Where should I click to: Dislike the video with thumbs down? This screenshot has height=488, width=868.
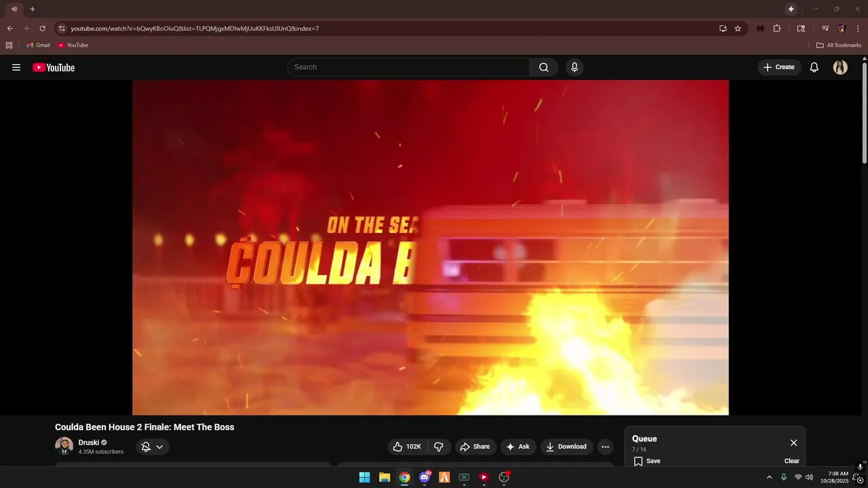pos(439,447)
